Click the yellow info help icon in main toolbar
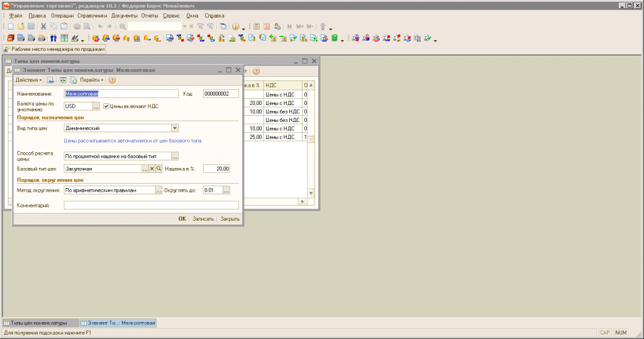644x339 pixels. [235, 26]
